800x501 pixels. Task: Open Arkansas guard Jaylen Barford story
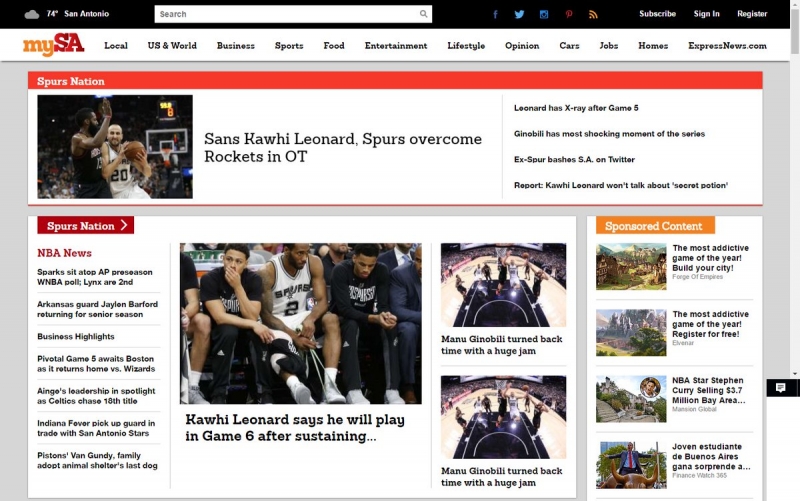click(97, 309)
